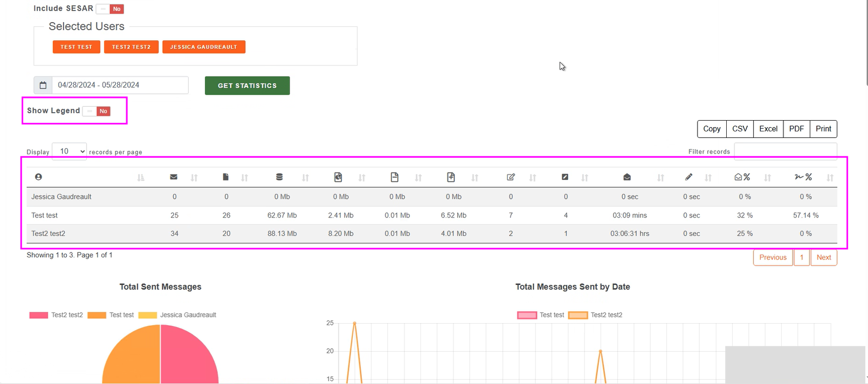This screenshot has width=868, height=384.
Task: Click the 8.20 Mb cell
Action: tap(341, 234)
